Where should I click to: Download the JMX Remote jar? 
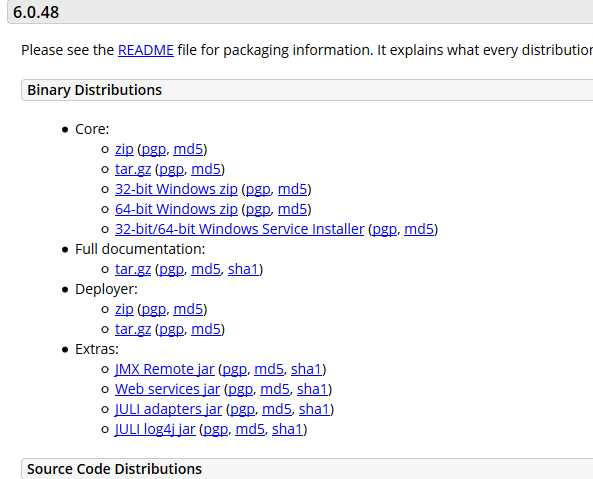[x=165, y=369]
